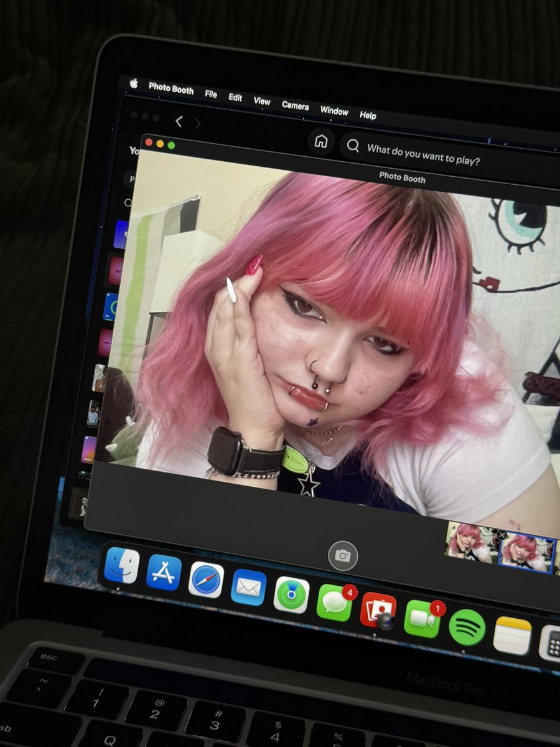
Task: Click the Spotify search magnifier icon
Action: click(353, 146)
